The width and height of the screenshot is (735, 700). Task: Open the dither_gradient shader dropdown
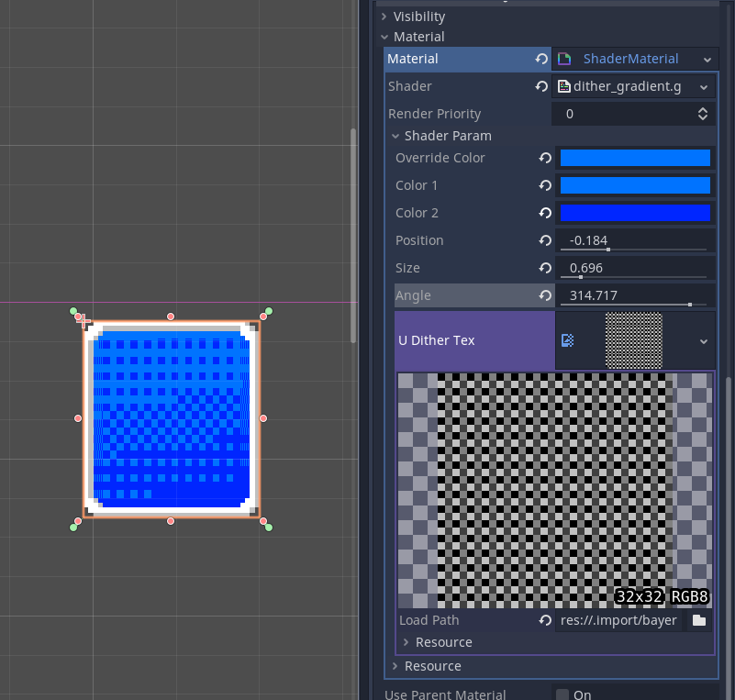(703, 86)
